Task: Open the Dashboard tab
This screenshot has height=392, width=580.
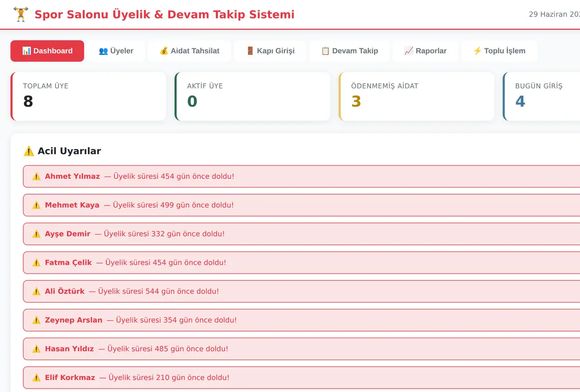Action: pos(47,51)
